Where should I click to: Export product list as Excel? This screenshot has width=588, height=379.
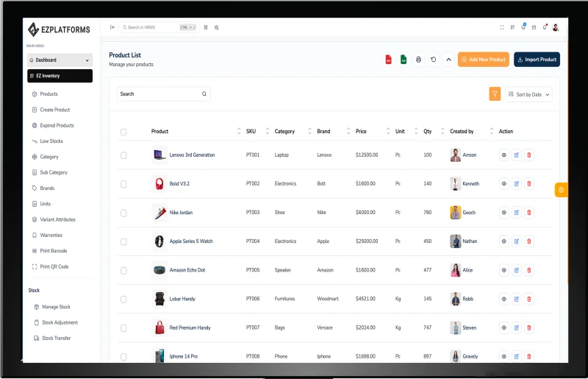[x=404, y=60]
